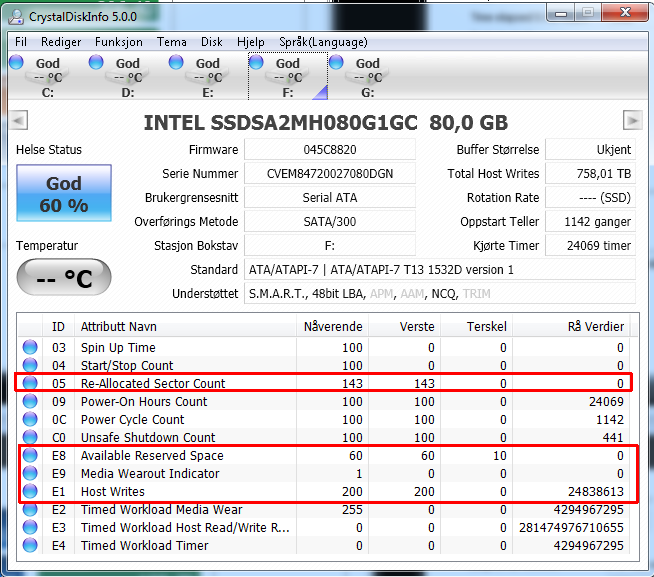Click raw value 281474976710655

(571, 527)
